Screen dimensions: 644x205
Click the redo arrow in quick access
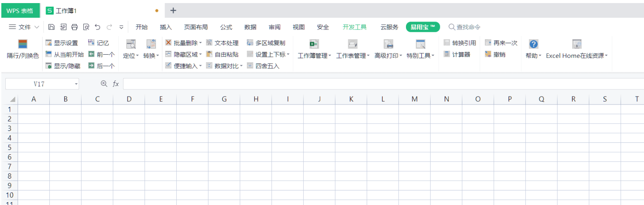[109, 27]
